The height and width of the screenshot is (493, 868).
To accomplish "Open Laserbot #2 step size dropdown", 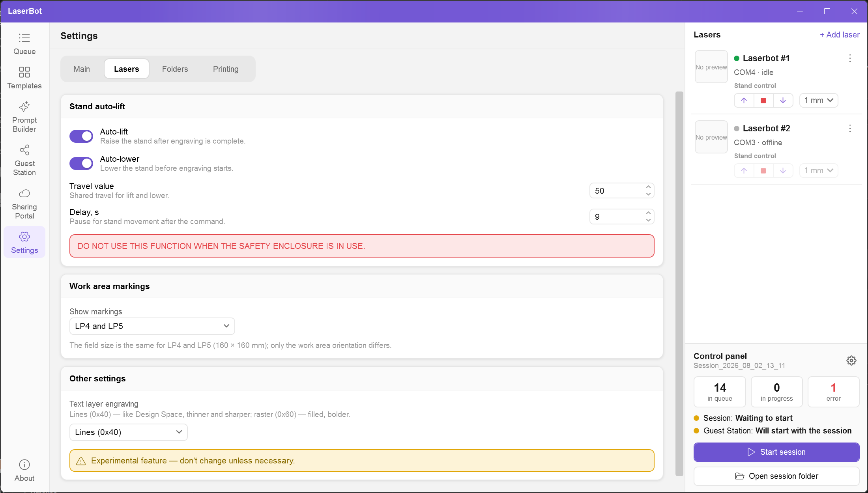I will (x=819, y=171).
